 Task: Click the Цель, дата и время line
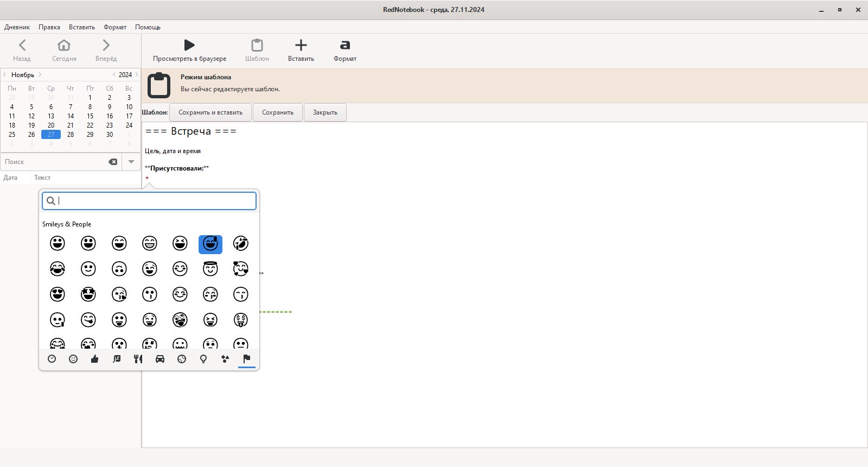[173, 151]
